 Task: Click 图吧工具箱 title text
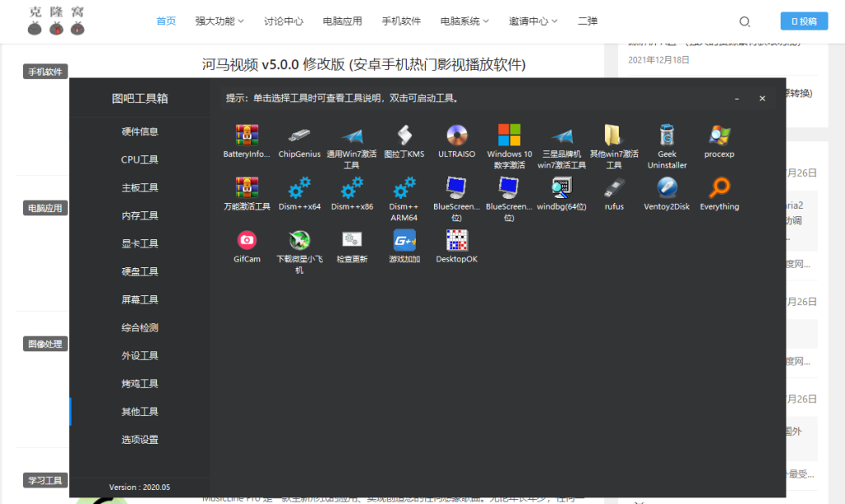click(139, 98)
